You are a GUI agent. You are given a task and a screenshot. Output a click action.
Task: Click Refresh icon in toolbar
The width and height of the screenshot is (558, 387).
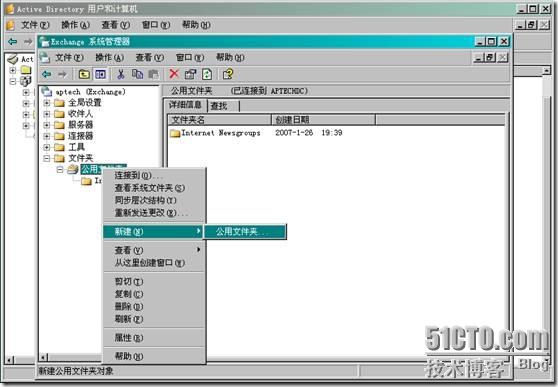(207, 74)
